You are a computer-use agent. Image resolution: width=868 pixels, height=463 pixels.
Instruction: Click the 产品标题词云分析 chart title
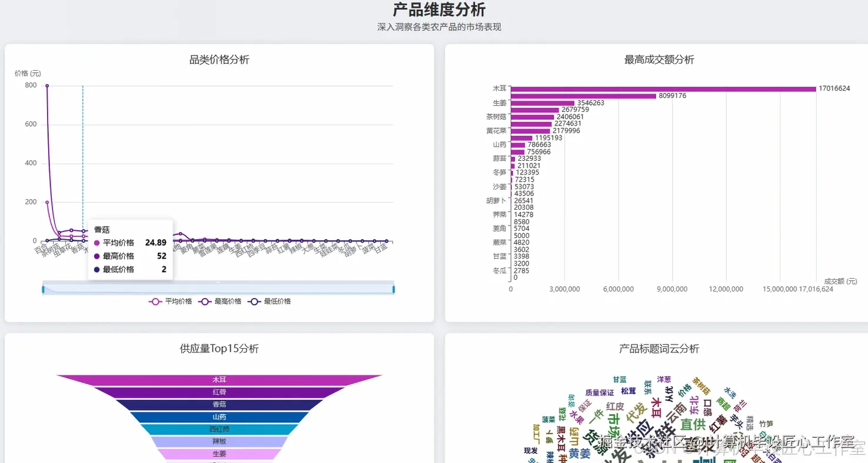pyautogui.click(x=659, y=349)
